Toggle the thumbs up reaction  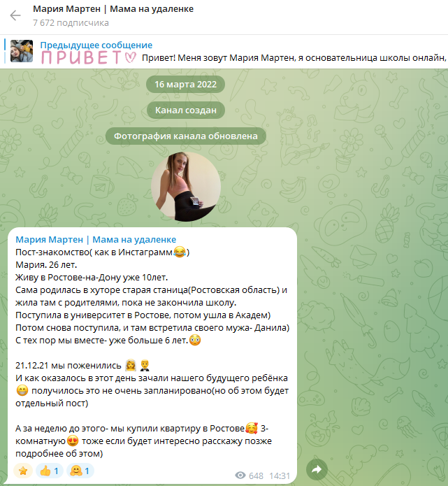(x=50, y=471)
